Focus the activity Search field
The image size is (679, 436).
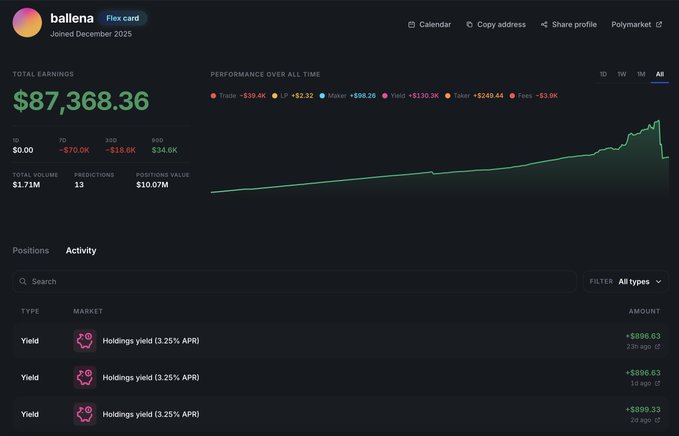pos(294,281)
